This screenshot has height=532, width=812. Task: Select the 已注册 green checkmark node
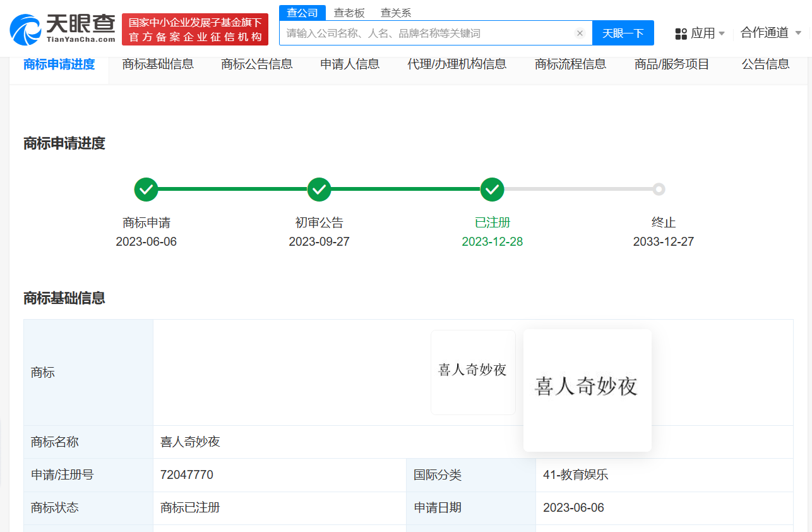click(492, 189)
